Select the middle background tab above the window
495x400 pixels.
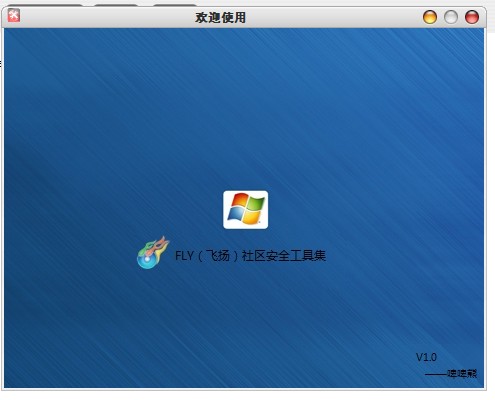pos(116,5)
